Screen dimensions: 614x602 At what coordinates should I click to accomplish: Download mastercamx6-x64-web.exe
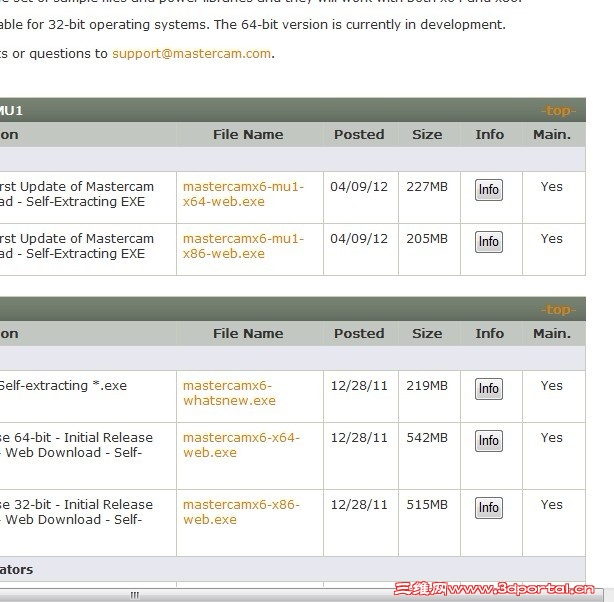241,445
